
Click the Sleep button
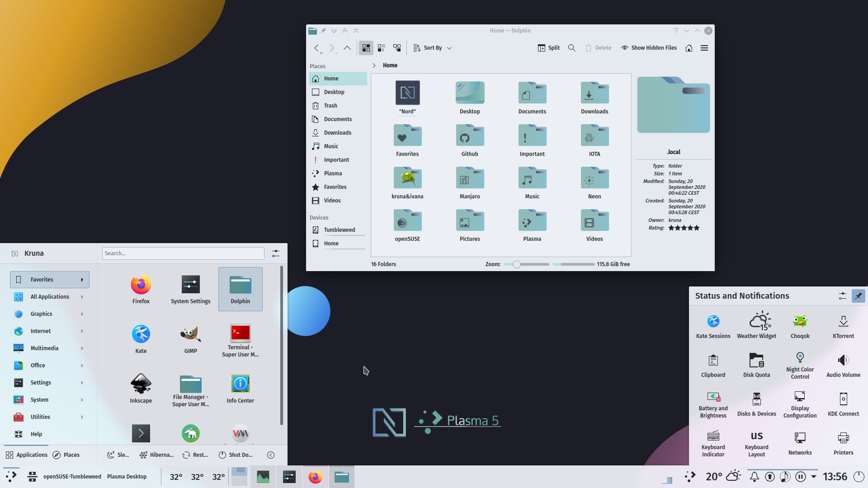pos(118,455)
